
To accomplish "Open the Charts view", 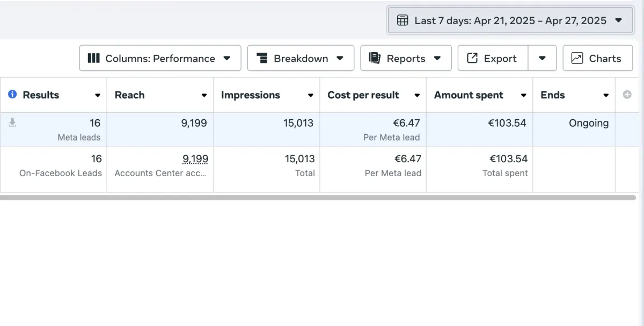I will [x=597, y=58].
